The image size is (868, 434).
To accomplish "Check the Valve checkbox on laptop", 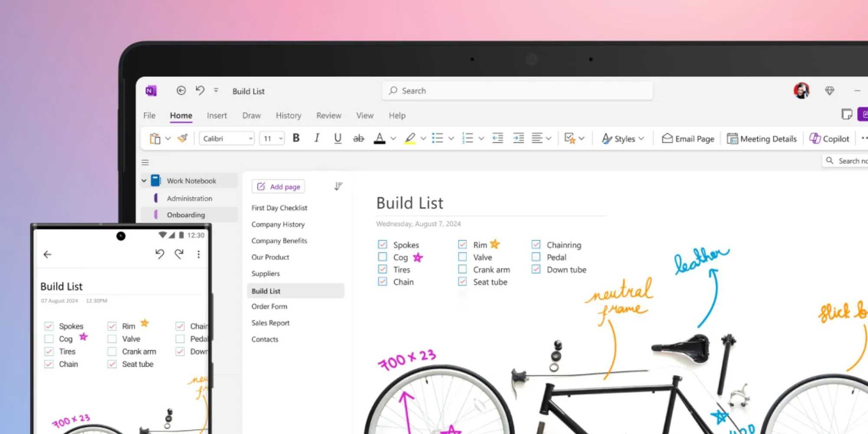I will tap(462, 257).
